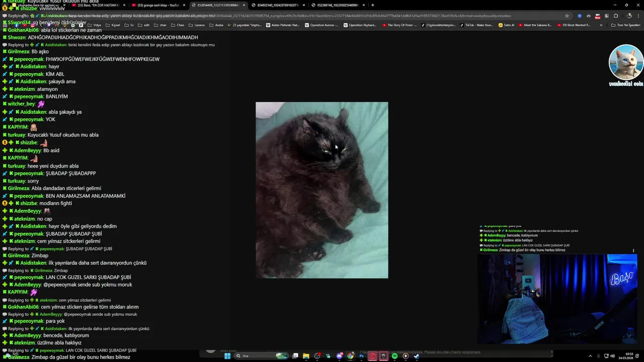Click the cat avatar overlay image
This screenshot has width=644, height=362.
[x=626, y=62]
